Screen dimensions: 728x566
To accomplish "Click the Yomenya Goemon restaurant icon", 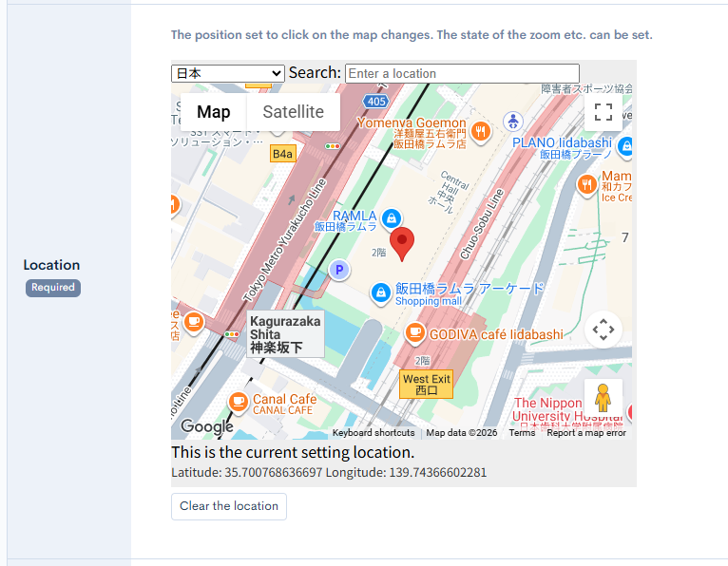I will [x=481, y=132].
